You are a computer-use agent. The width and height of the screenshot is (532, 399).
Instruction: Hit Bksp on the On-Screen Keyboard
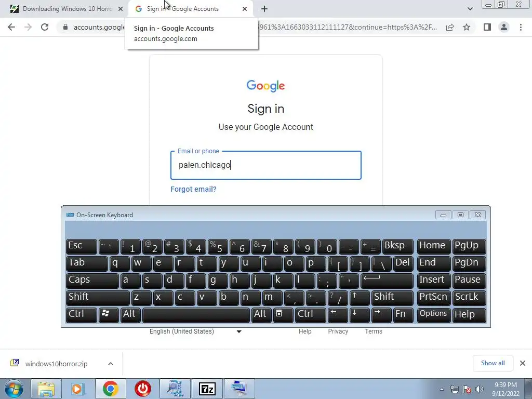(x=397, y=247)
